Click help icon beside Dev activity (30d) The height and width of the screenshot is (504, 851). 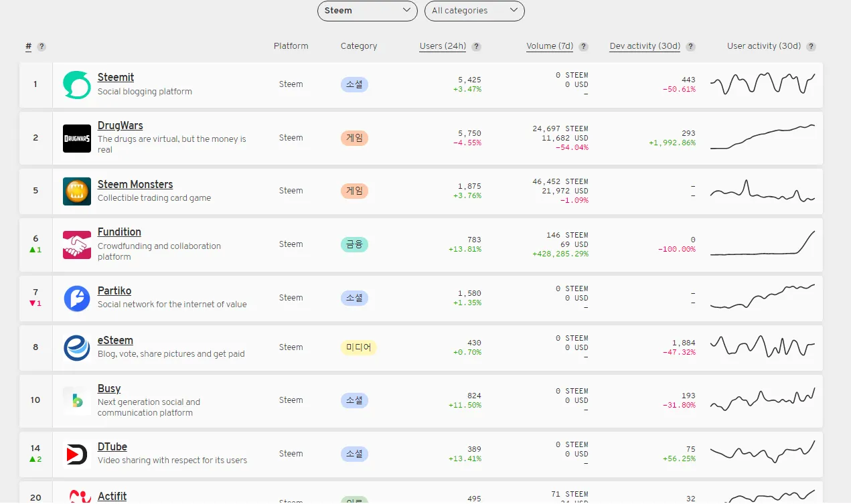click(x=690, y=47)
